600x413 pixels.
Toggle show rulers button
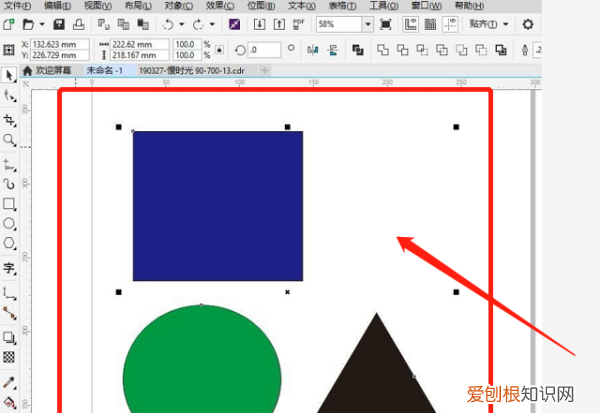click(x=411, y=23)
